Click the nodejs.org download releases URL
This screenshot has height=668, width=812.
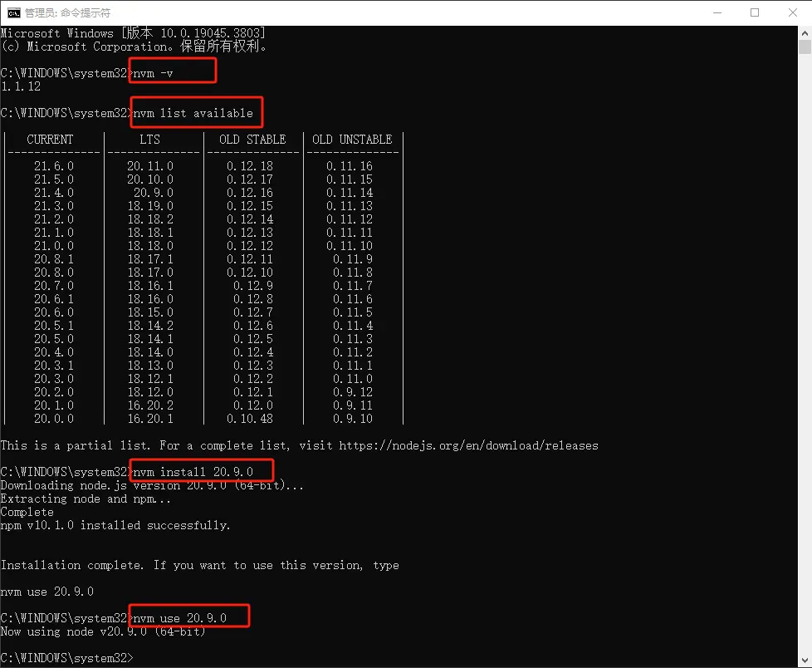(468, 445)
